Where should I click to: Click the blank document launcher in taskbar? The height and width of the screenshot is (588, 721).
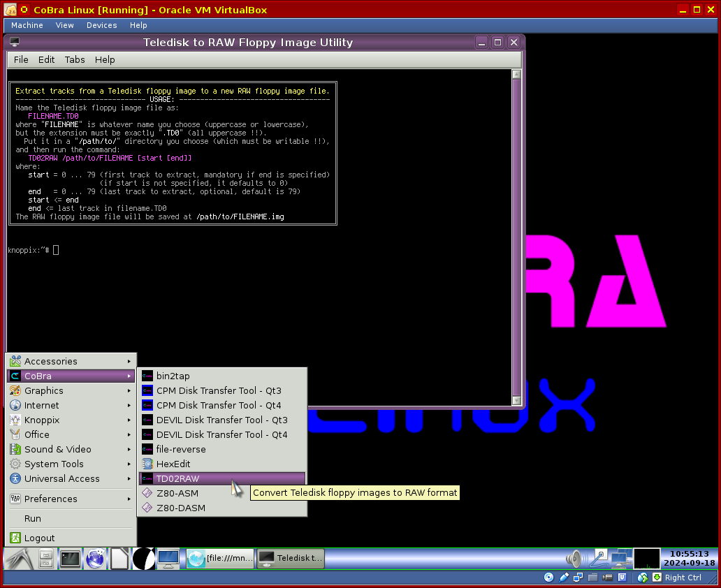coord(119,559)
